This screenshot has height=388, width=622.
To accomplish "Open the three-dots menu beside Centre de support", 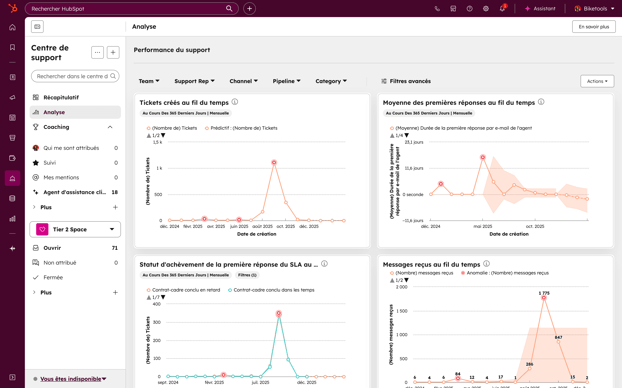I will tap(97, 52).
